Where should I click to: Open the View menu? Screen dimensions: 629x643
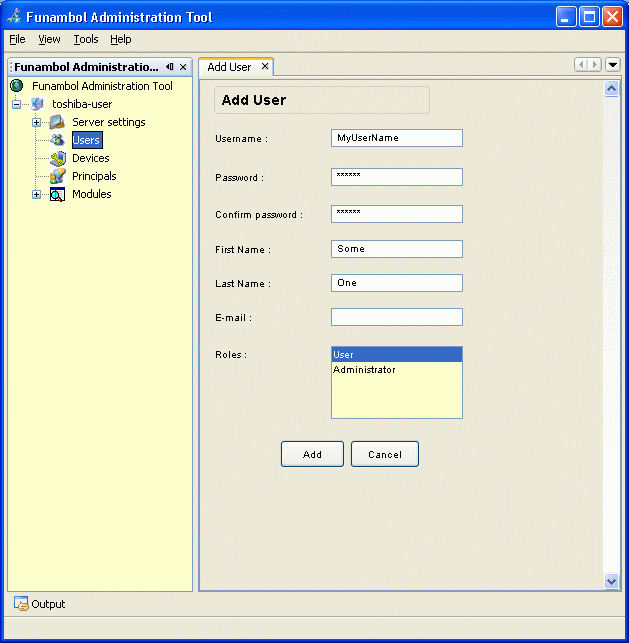pyautogui.click(x=49, y=39)
